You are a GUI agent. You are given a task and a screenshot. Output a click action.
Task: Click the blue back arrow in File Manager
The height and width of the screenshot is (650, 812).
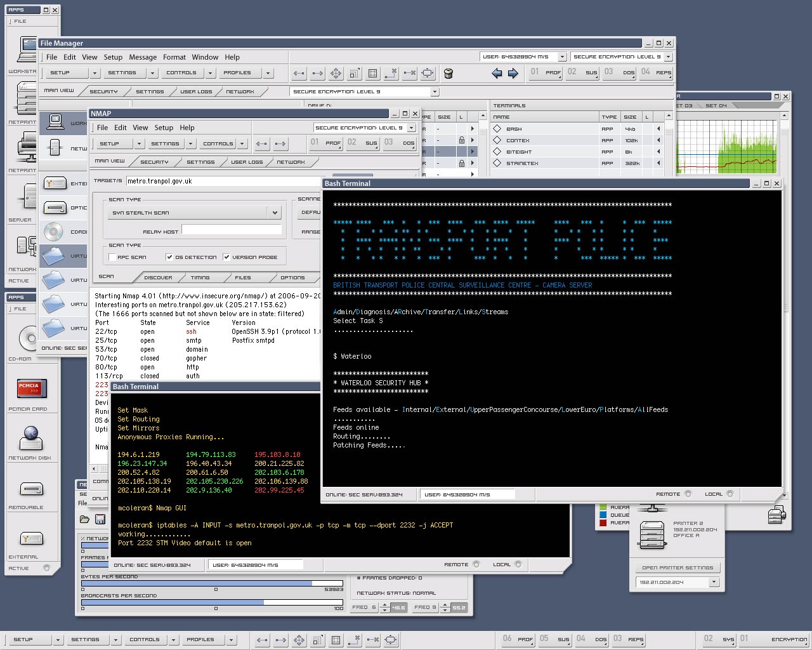[497, 74]
